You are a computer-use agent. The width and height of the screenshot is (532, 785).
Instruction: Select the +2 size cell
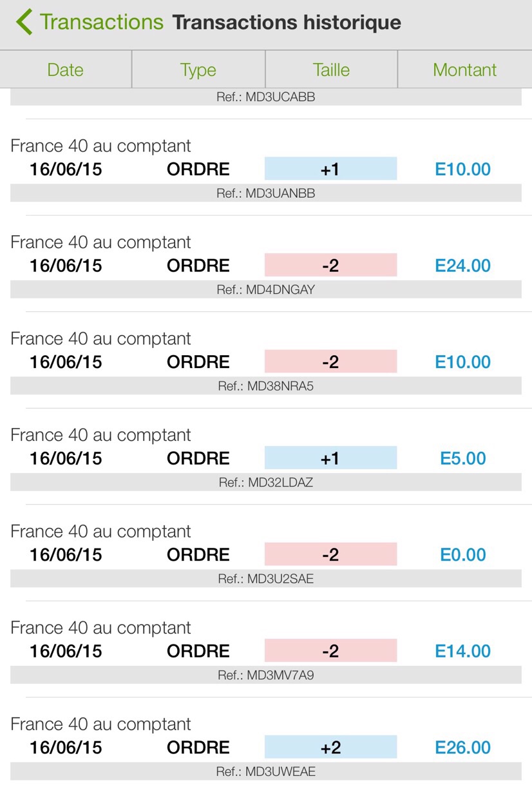330,748
